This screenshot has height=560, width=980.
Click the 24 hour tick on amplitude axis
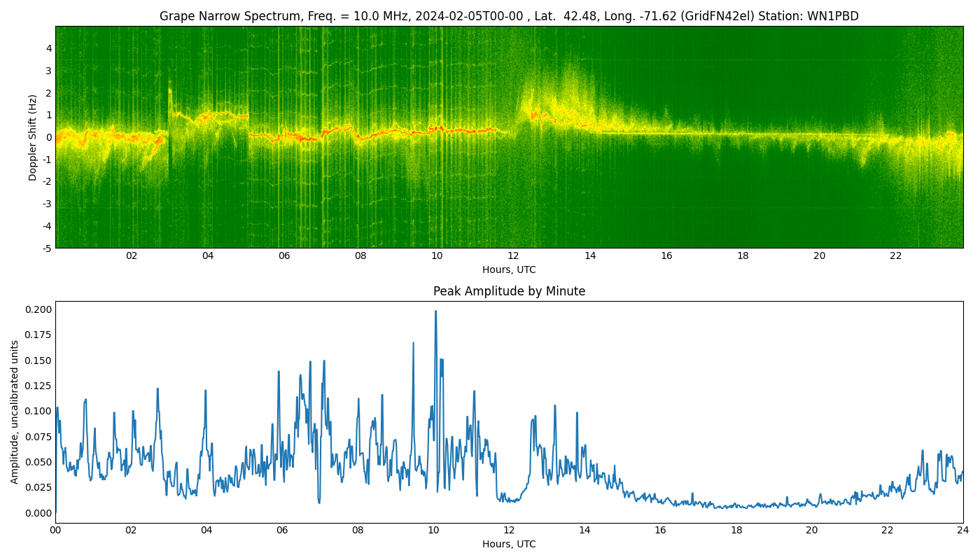pyautogui.click(x=963, y=531)
